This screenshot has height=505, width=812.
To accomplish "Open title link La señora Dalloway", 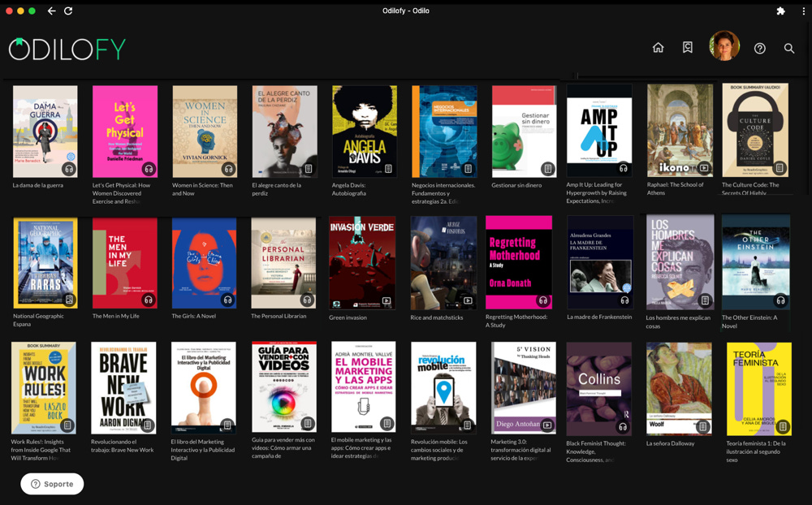I will pos(670,443).
